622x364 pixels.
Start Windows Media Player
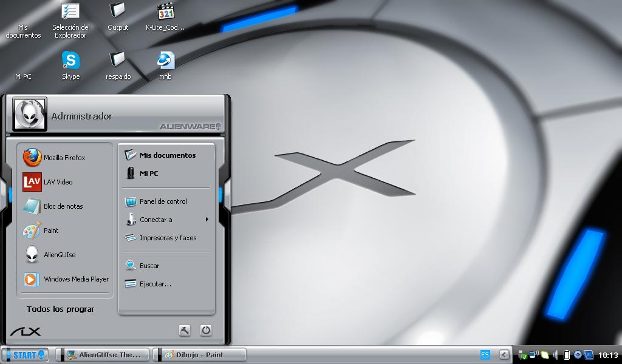tap(64, 279)
